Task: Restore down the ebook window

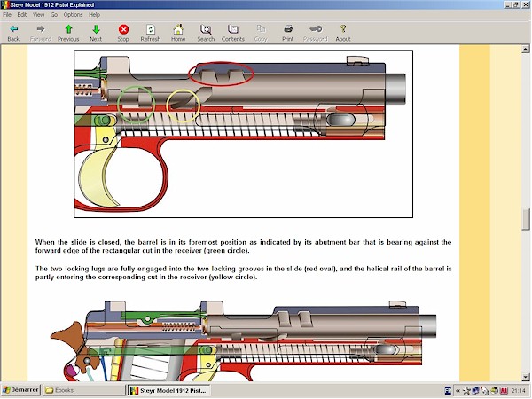Action: click(x=516, y=4)
